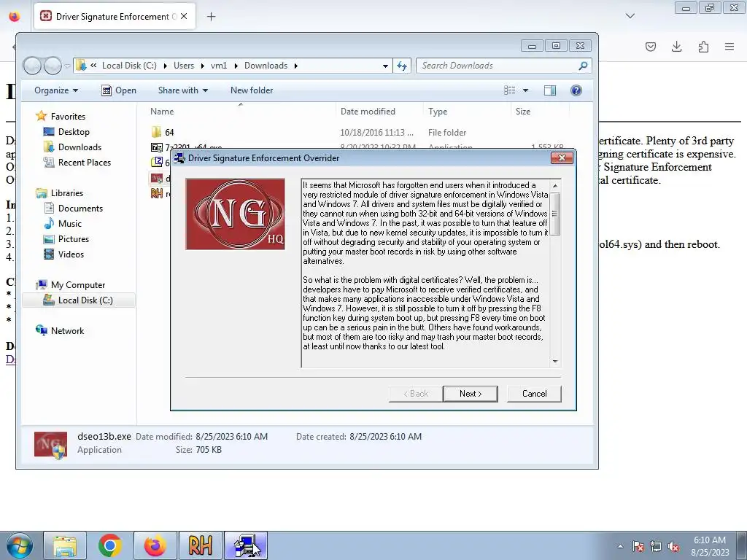The width and height of the screenshot is (747, 560).
Task: Open the Documents library
Action: (80, 208)
